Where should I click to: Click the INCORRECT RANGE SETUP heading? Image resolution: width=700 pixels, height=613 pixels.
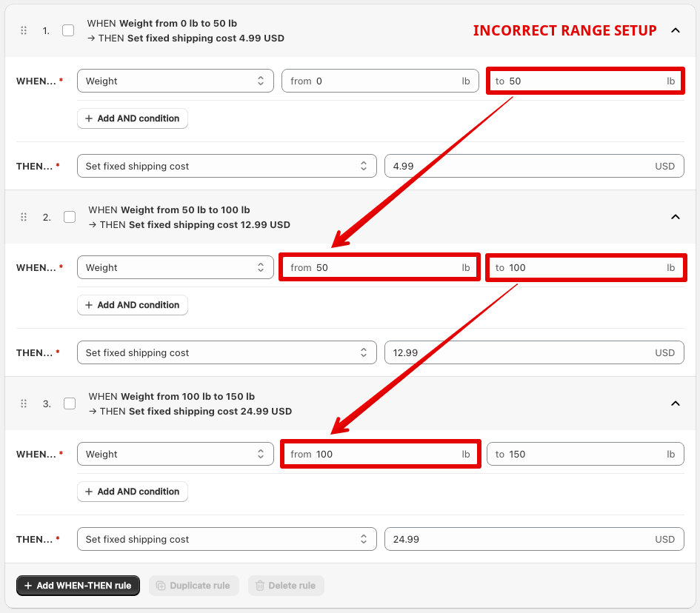click(564, 30)
